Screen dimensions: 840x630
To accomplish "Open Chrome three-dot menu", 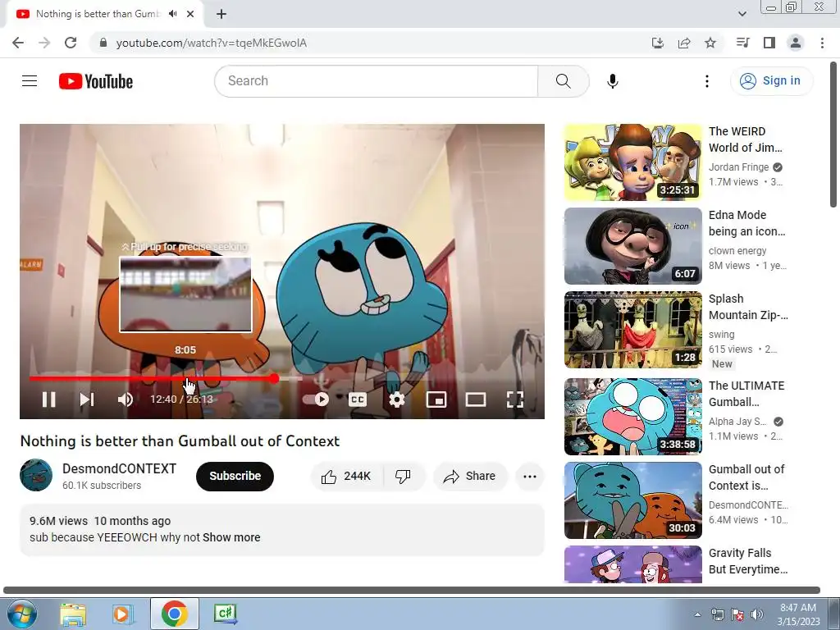I will point(822,43).
